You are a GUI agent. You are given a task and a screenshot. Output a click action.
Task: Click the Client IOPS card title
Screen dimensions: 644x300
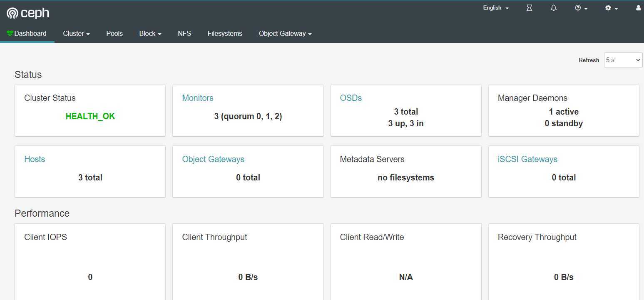tap(45, 237)
